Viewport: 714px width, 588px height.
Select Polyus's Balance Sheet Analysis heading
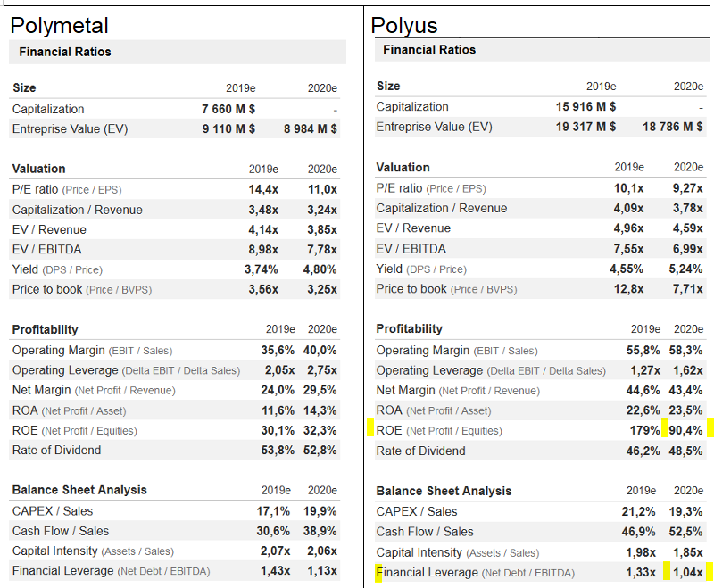pos(444,491)
